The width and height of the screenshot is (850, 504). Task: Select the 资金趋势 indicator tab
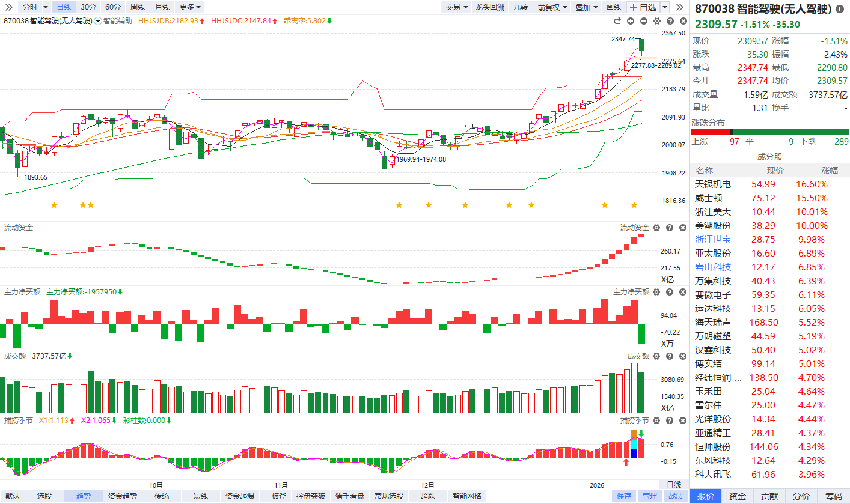coord(123,496)
